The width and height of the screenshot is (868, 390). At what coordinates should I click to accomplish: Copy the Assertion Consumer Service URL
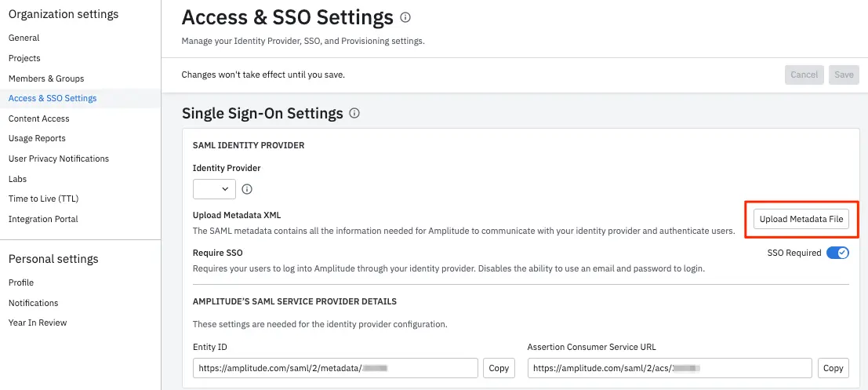(833, 368)
